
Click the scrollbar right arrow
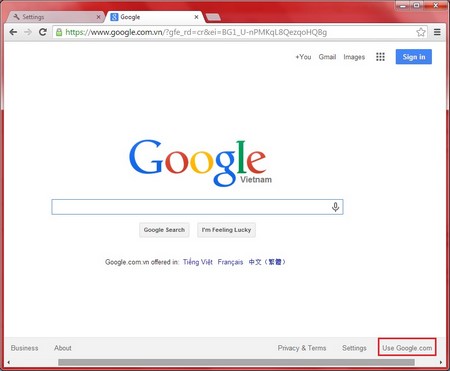coord(441,362)
